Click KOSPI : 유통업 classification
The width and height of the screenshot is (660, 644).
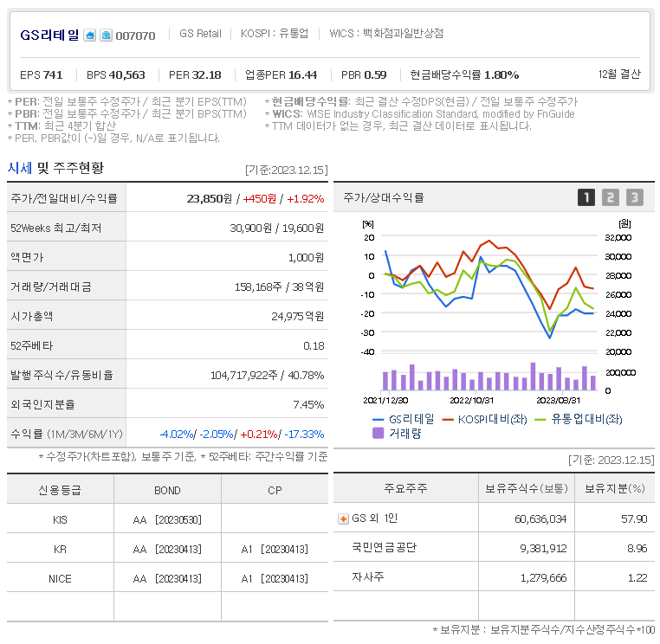pos(274,33)
